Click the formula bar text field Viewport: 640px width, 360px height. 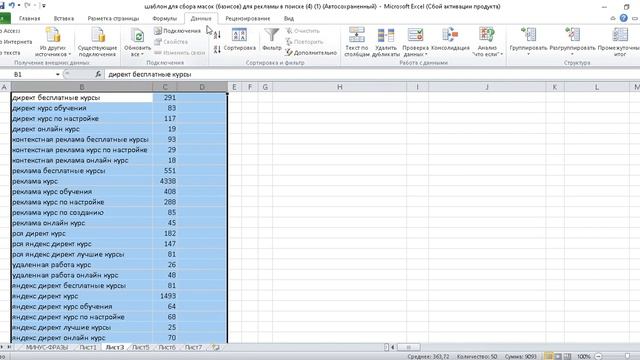pyautogui.click(x=371, y=74)
